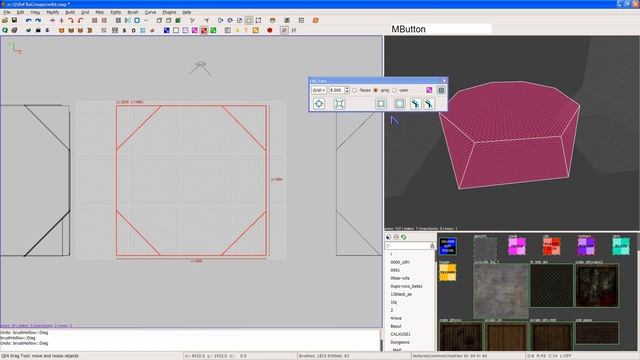Select the proj radio button
The height and width of the screenshot is (360, 640).
pos(376,90)
